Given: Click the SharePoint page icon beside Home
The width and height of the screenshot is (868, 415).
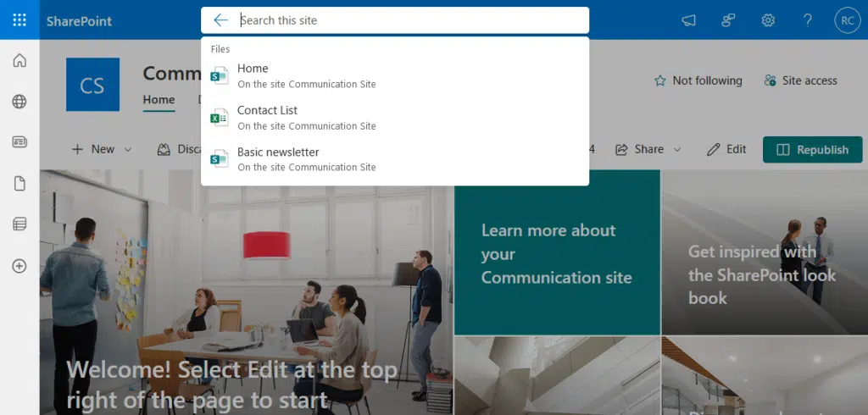Looking at the screenshot, I should point(220,75).
